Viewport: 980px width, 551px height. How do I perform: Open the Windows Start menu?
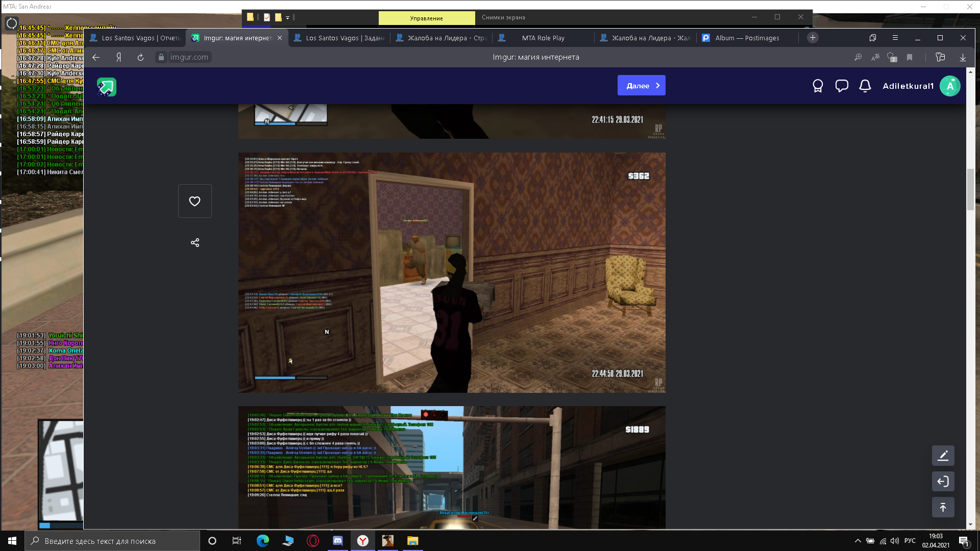point(12,541)
